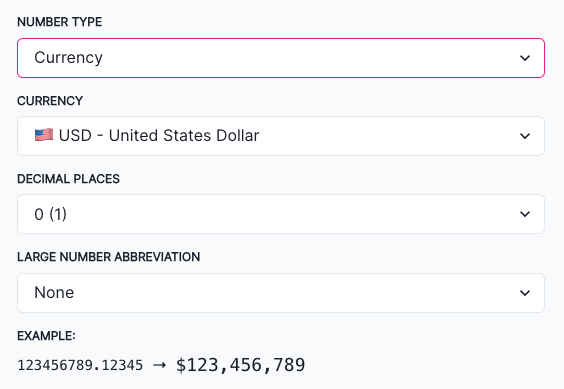
Task: Click the LARGE NUMBER ABBREVIATION label
Action: (108, 257)
